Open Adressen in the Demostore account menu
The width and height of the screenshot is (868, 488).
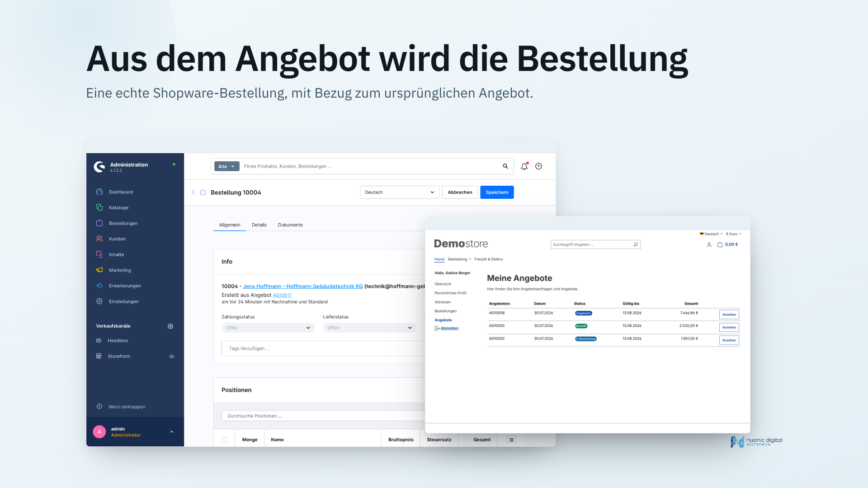click(x=443, y=302)
